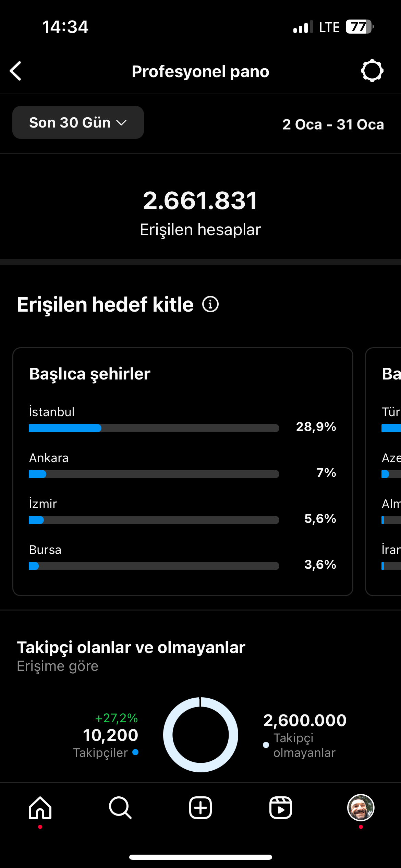
Task: Tap the followers donut chart
Action: pos(200,735)
